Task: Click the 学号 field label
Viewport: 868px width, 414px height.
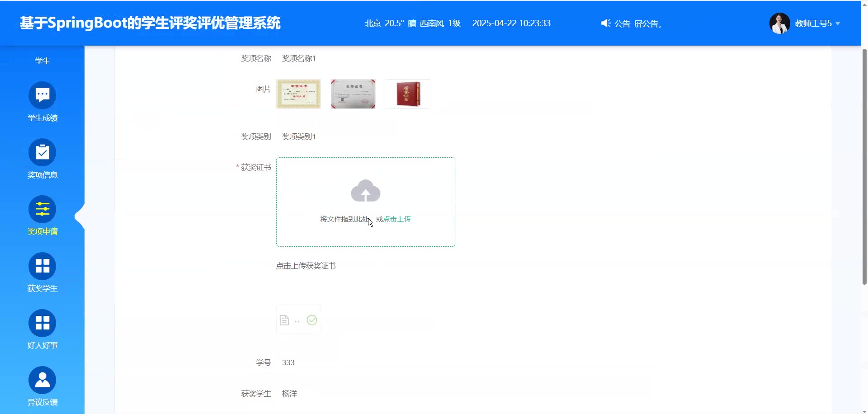Action: pyautogui.click(x=264, y=362)
